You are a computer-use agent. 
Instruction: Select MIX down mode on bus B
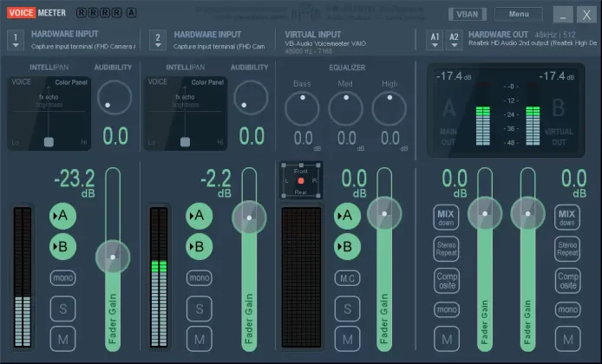[x=566, y=218]
